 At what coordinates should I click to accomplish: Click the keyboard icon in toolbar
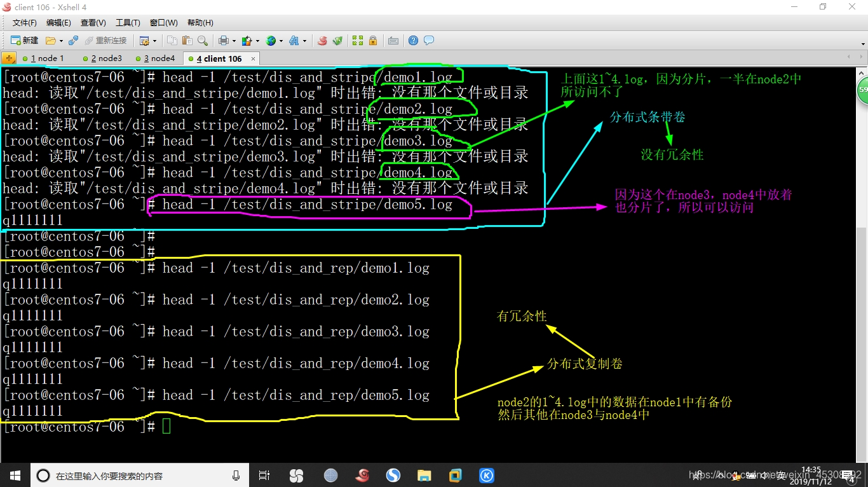click(x=393, y=40)
